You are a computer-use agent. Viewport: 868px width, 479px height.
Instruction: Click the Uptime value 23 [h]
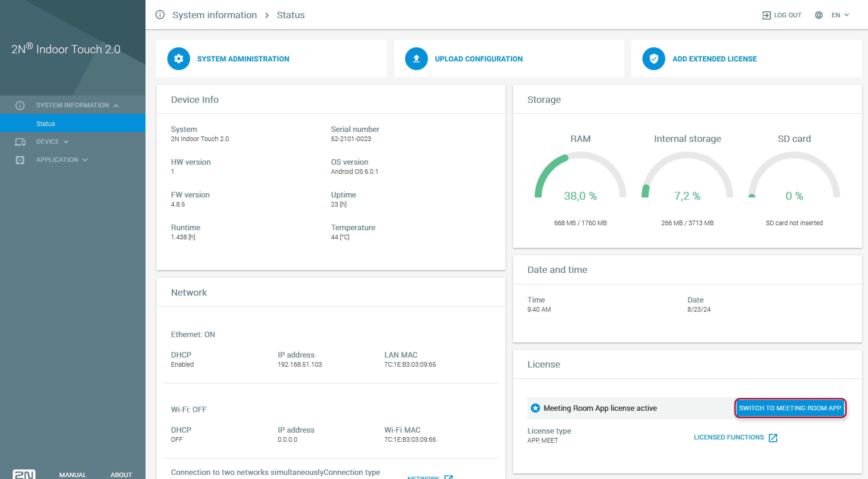pyautogui.click(x=338, y=204)
